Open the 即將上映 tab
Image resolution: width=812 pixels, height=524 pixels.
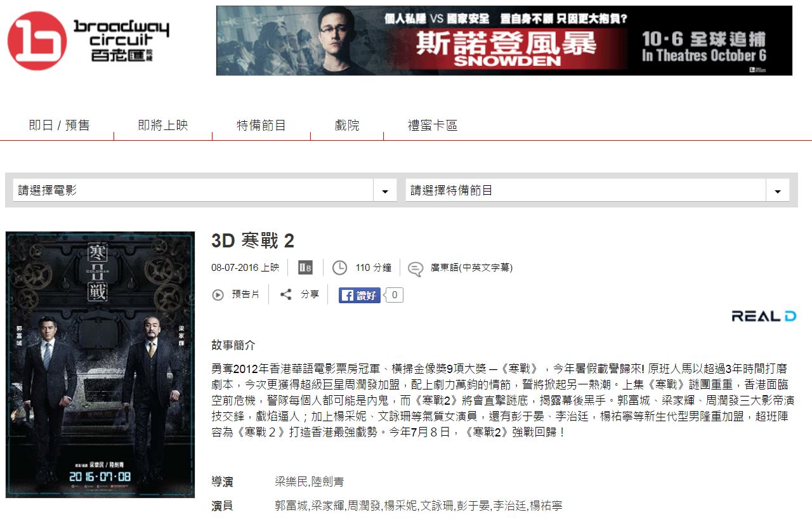tap(163, 126)
